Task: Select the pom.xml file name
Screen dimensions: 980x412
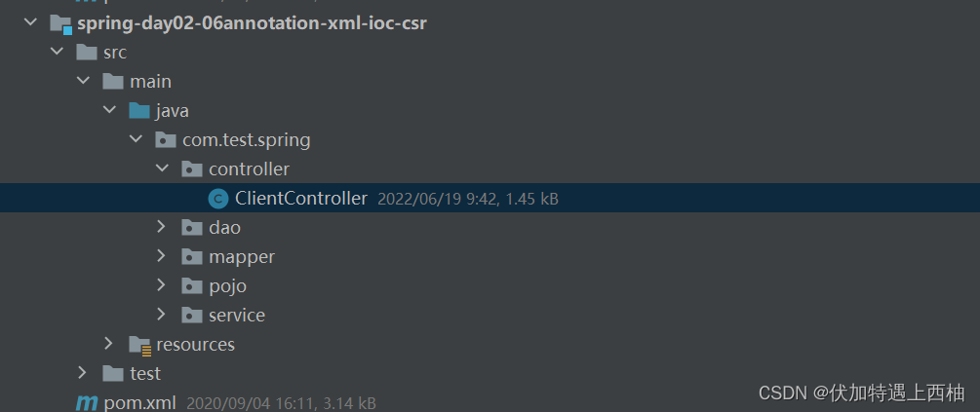Action: [x=140, y=403]
